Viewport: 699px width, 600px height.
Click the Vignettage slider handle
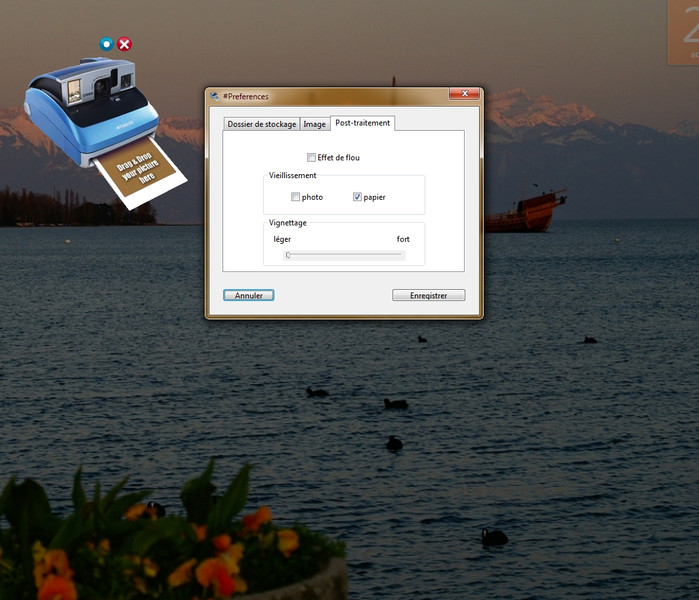click(x=287, y=255)
